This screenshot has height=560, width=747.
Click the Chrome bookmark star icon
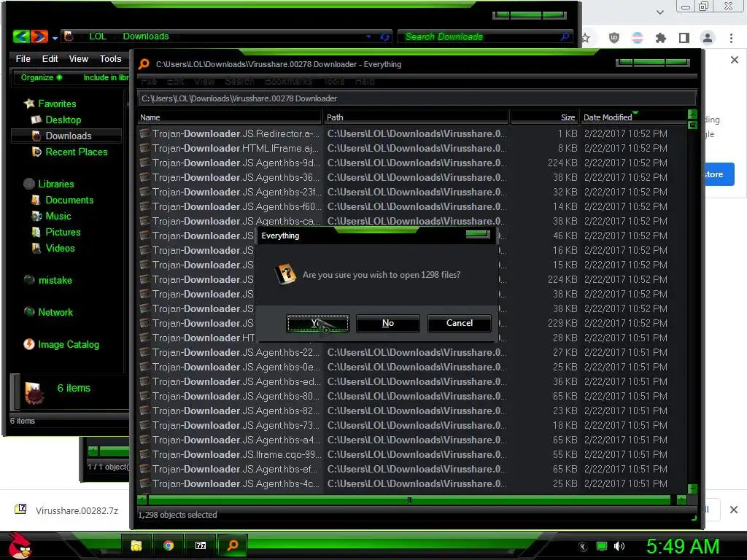pos(586,38)
